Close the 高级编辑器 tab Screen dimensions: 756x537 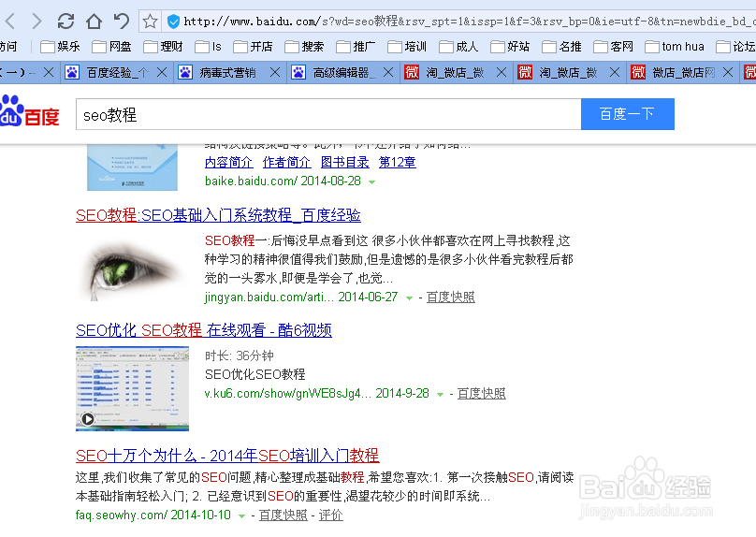[x=388, y=73]
